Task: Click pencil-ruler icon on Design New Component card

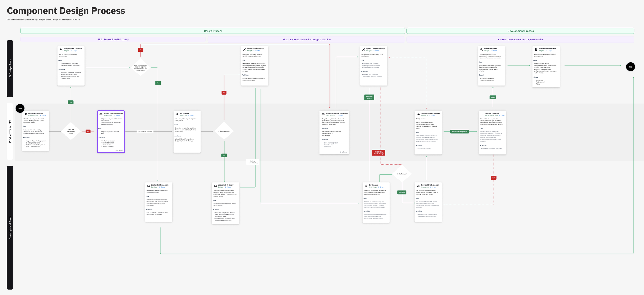Action: click(x=244, y=49)
